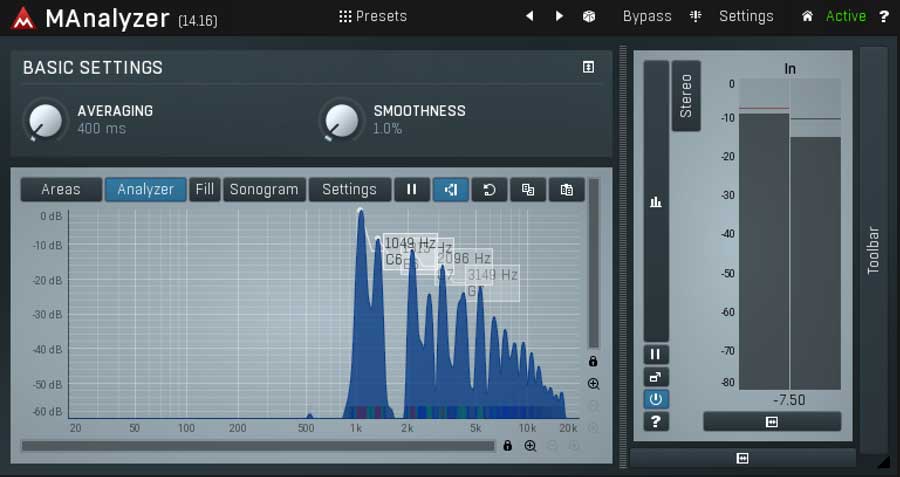The image size is (900, 477).
Task: Go to the home icon
Action: 807,16
